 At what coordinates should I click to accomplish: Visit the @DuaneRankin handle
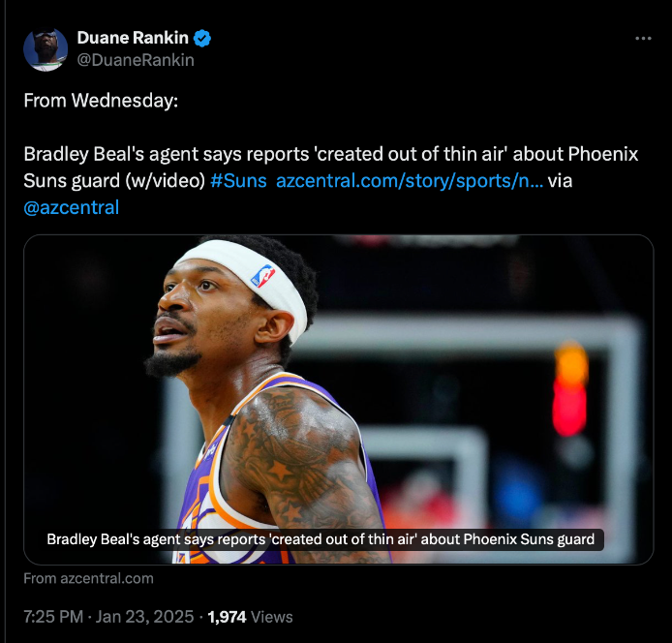pyautogui.click(x=136, y=60)
